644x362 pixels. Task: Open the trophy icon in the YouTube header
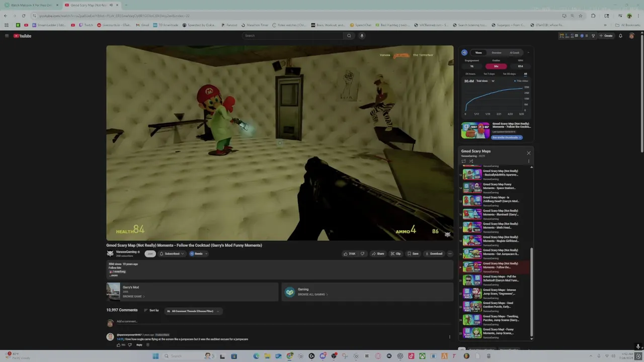pos(593,36)
